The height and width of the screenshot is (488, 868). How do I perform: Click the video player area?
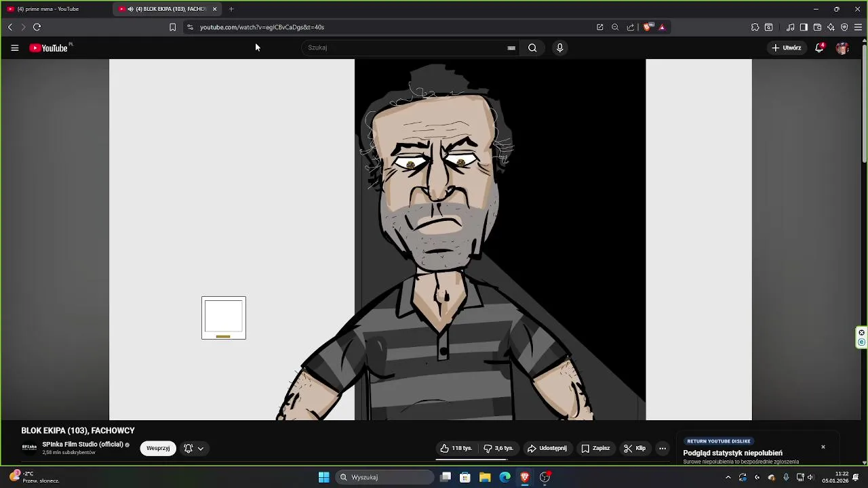tap(431, 239)
